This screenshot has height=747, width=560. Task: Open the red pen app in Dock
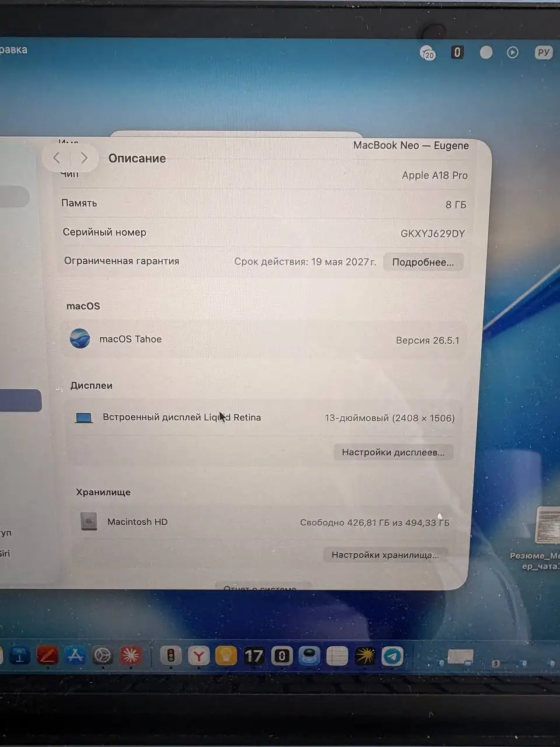pyautogui.click(x=47, y=656)
